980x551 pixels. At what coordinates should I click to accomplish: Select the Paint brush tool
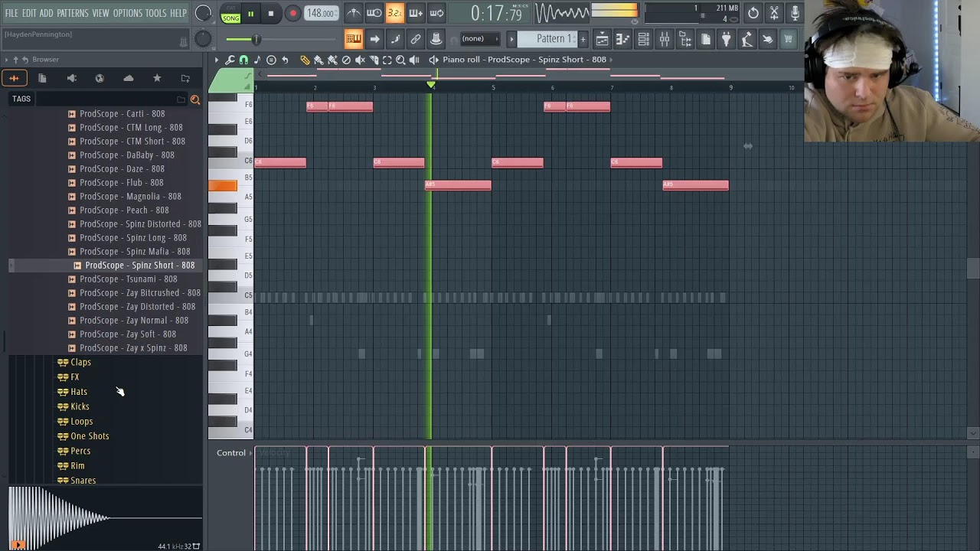(318, 60)
